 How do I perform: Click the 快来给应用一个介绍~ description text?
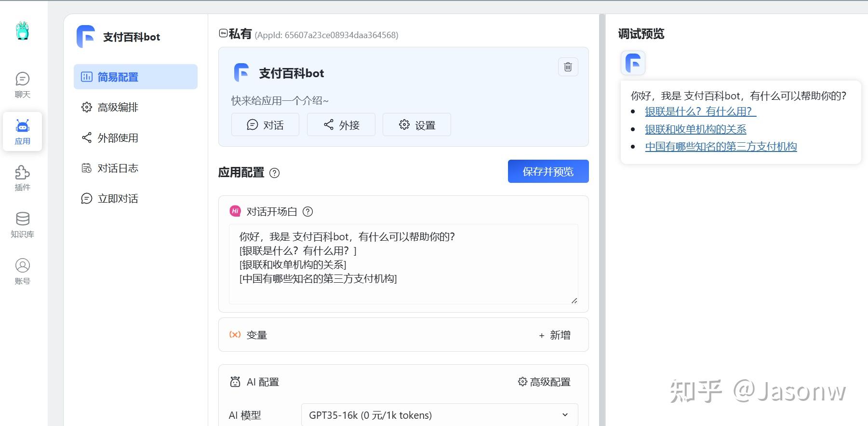click(280, 101)
